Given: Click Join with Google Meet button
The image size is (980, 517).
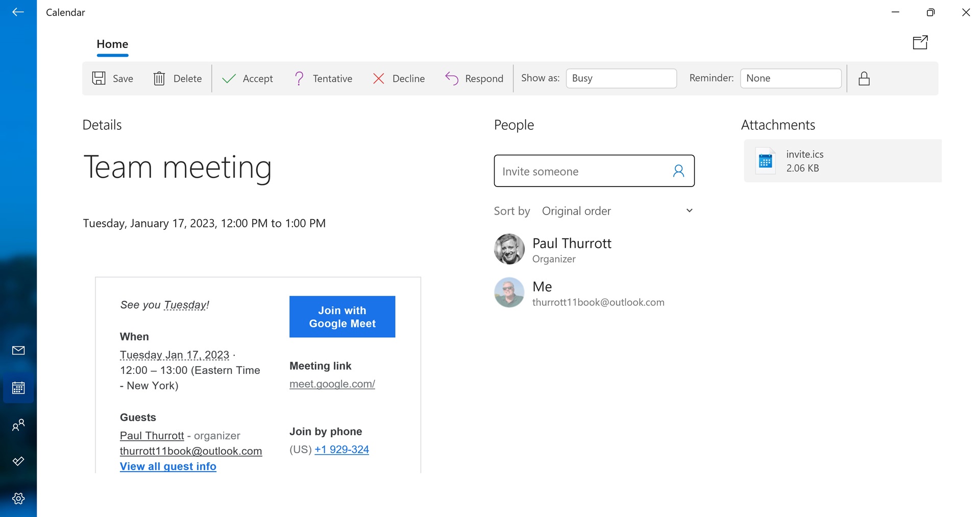Looking at the screenshot, I should click(x=342, y=317).
